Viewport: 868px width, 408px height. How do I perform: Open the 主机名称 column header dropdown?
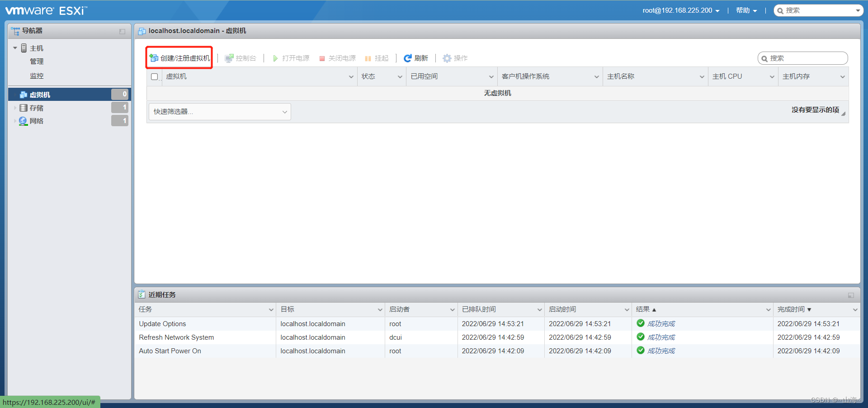[702, 77]
